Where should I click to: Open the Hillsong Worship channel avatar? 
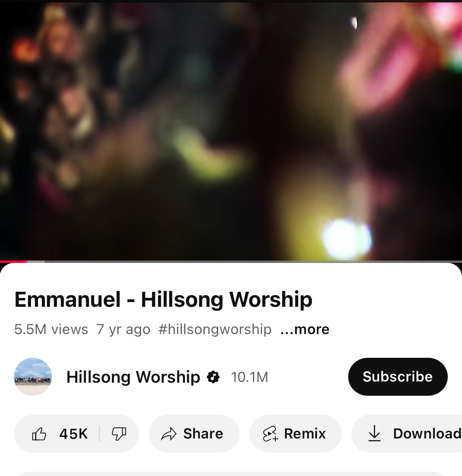click(33, 377)
